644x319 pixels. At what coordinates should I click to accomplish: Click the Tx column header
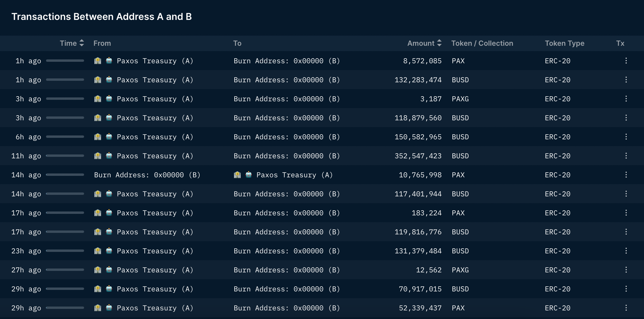(x=620, y=43)
